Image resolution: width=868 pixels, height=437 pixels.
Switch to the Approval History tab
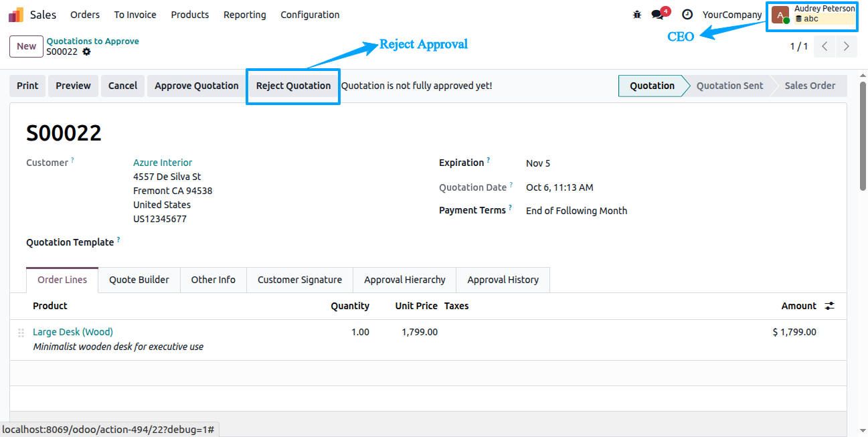point(503,280)
